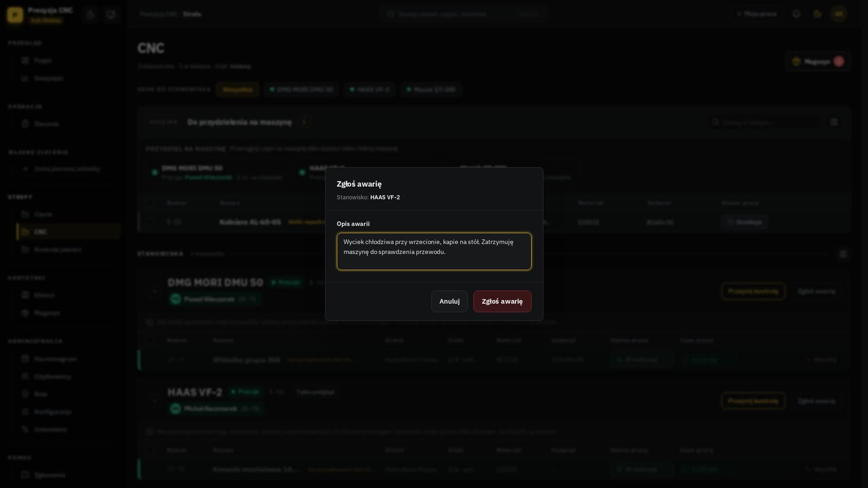Screen dimensions: 868x488
Task: Cancel the dialog with the Anuluj button
Action: pos(449,301)
